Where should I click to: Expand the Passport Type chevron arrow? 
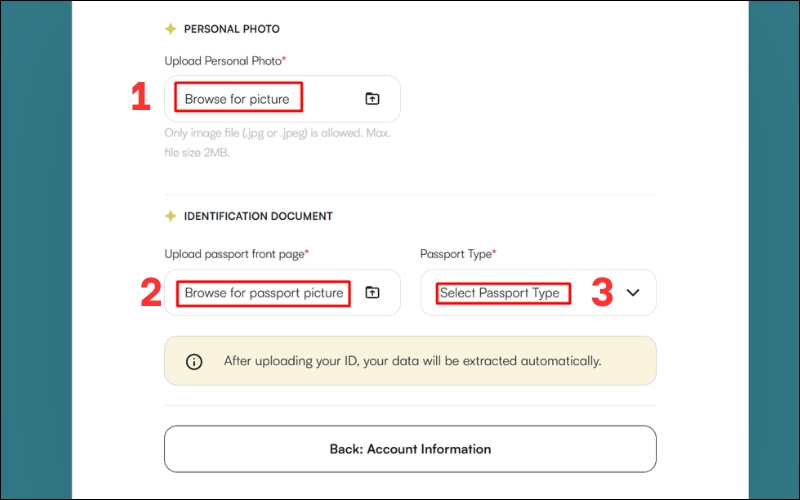tap(632, 293)
